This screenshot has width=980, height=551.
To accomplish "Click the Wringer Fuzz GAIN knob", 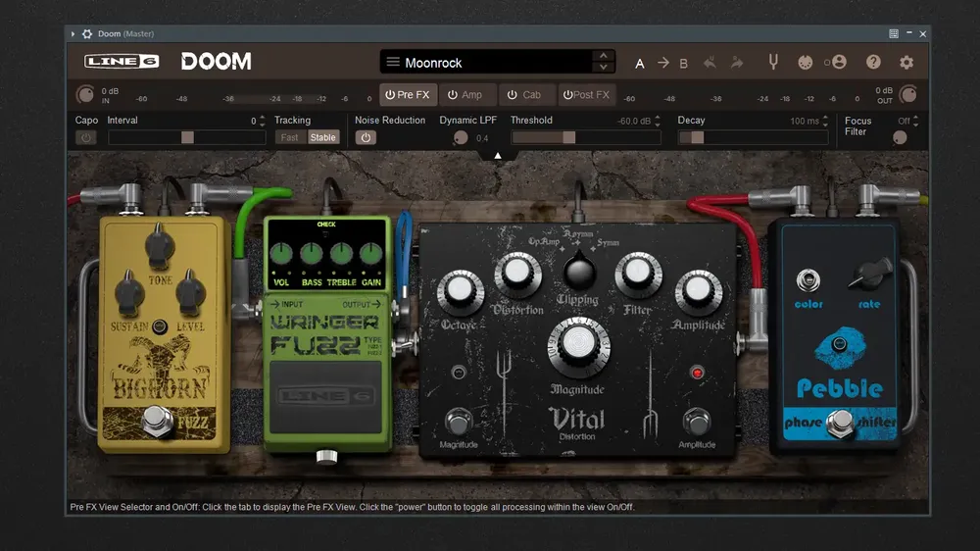I will pos(371,254).
